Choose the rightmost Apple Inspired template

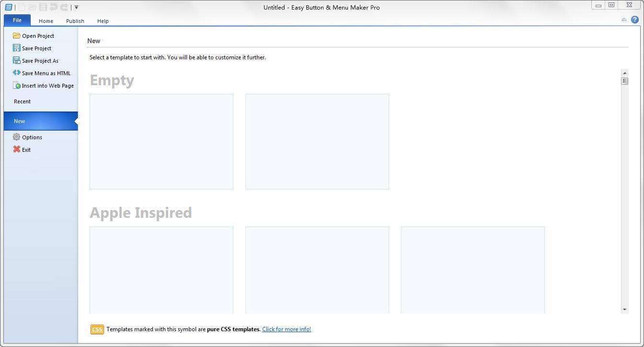click(x=473, y=270)
